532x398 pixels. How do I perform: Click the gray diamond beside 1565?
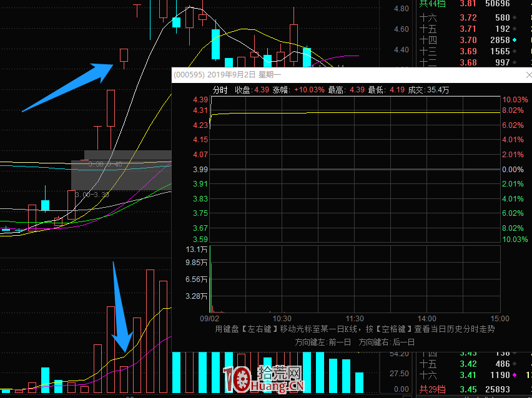pyautogui.click(x=515, y=51)
